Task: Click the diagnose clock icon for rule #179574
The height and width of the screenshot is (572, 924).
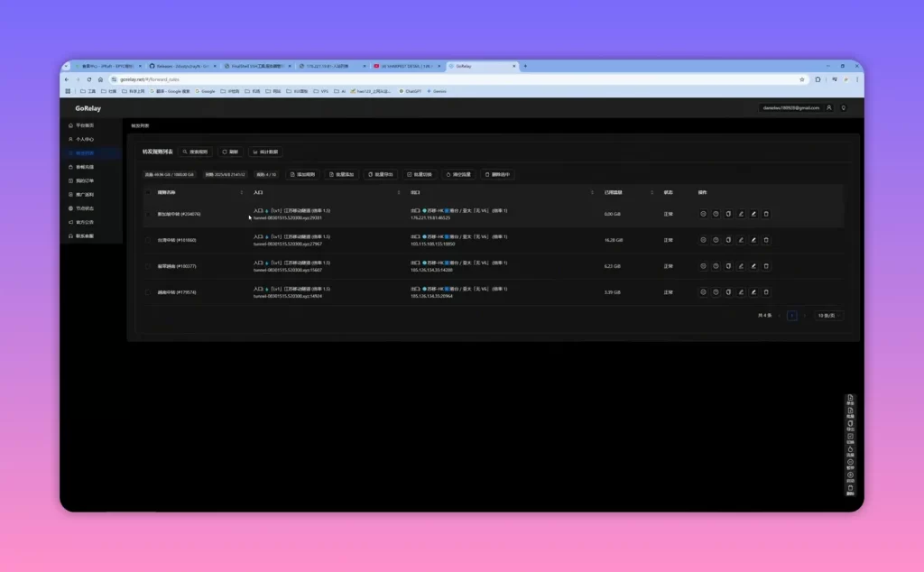Action: [x=716, y=292]
